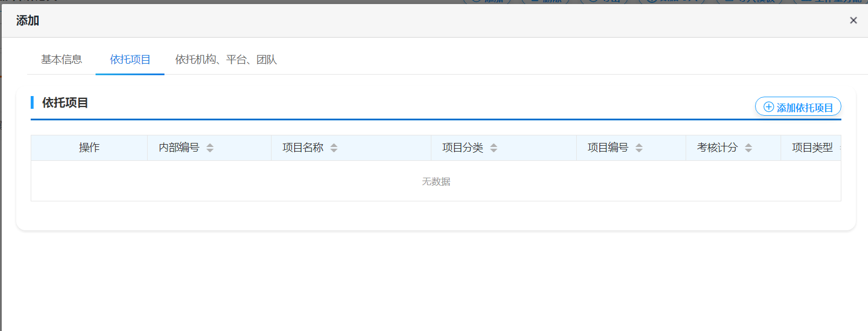Select the 依托项目 tab
The width and height of the screenshot is (868, 331).
(x=130, y=60)
